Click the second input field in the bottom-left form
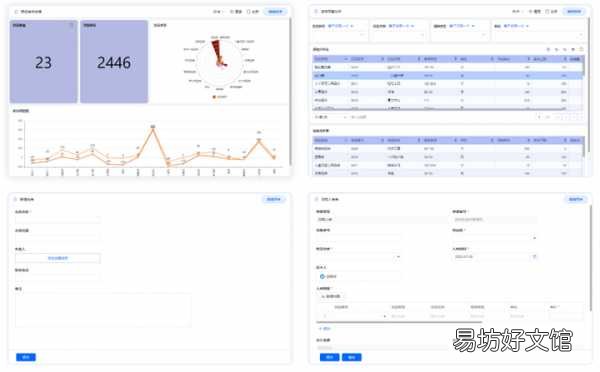Screen dimensions: 600x372 tap(58, 238)
